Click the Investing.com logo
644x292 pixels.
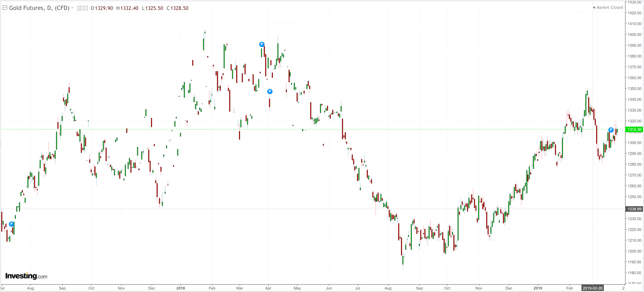26,276
